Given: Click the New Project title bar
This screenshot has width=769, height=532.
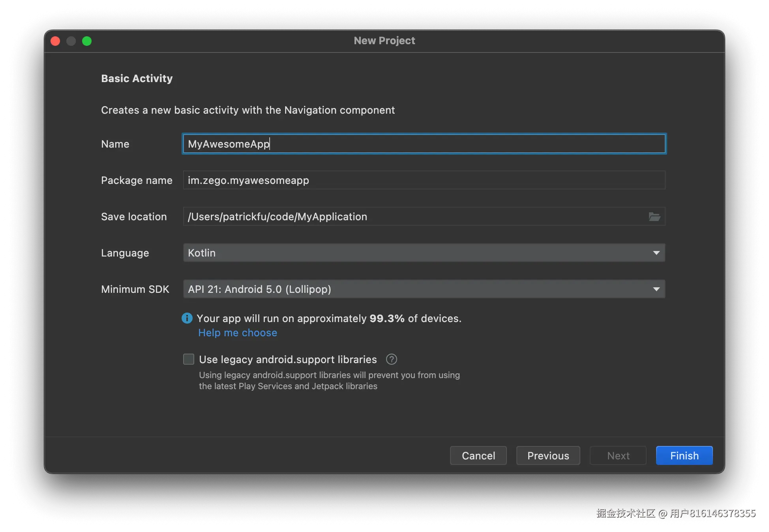Looking at the screenshot, I should tap(384, 41).
